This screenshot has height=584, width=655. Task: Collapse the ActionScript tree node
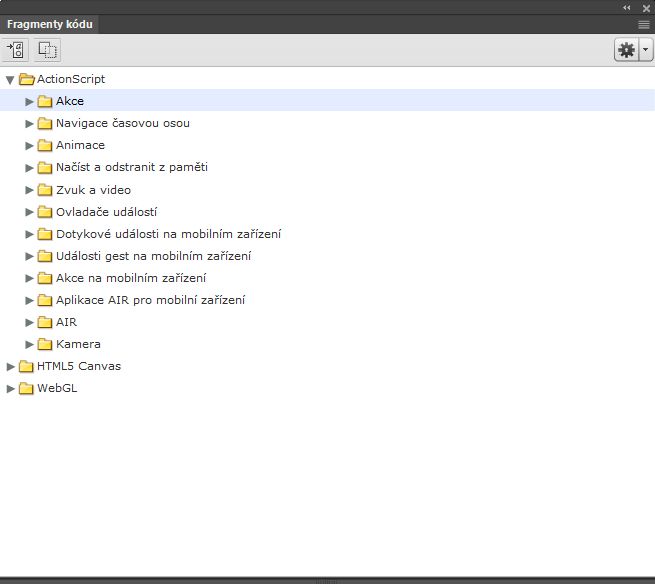(10, 79)
